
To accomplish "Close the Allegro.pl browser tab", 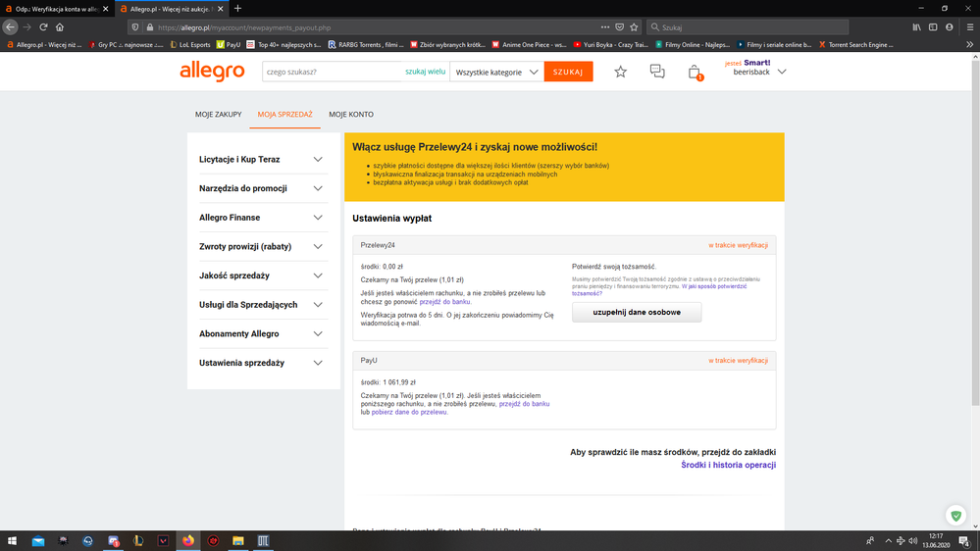I will pyautogui.click(x=220, y=9).
